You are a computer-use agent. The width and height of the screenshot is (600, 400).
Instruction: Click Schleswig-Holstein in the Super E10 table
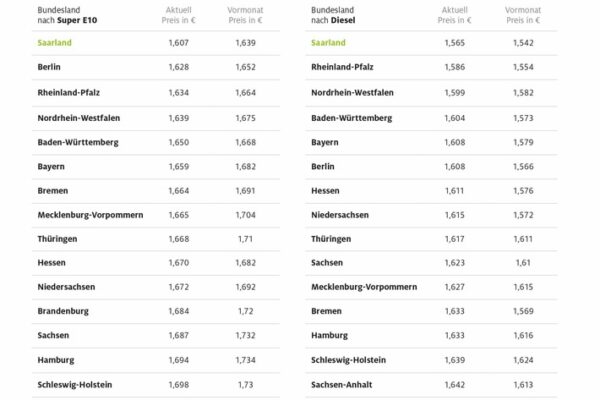(75, 385)
